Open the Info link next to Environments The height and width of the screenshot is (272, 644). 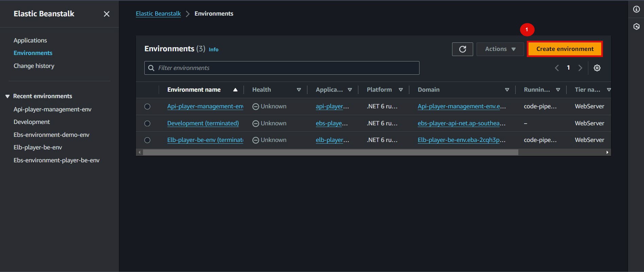click(x=213, y=50)
